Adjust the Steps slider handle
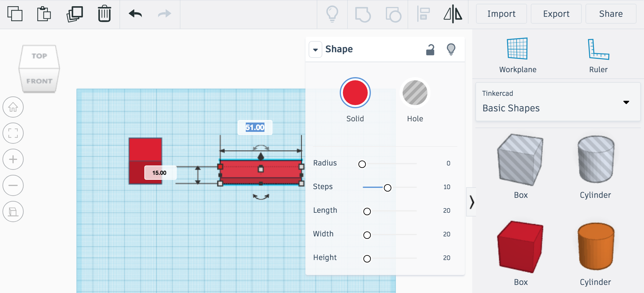Screen dimensions: 644x293 click(x=387, y=188)
